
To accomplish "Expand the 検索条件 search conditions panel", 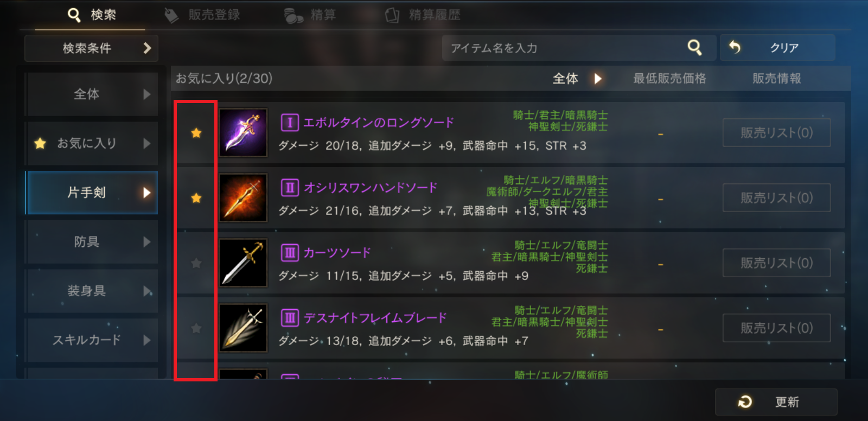I will click(x=91, y=48).
